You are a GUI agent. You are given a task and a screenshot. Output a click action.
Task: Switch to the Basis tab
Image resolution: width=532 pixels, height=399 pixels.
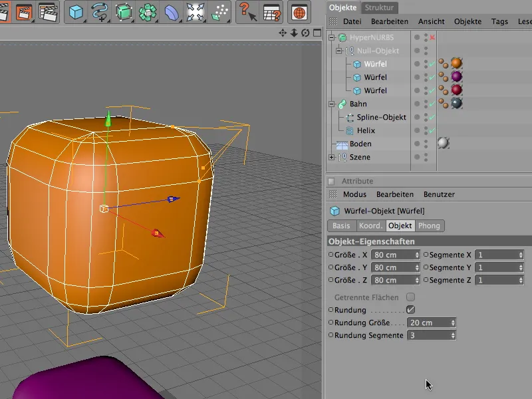(341, 225)
